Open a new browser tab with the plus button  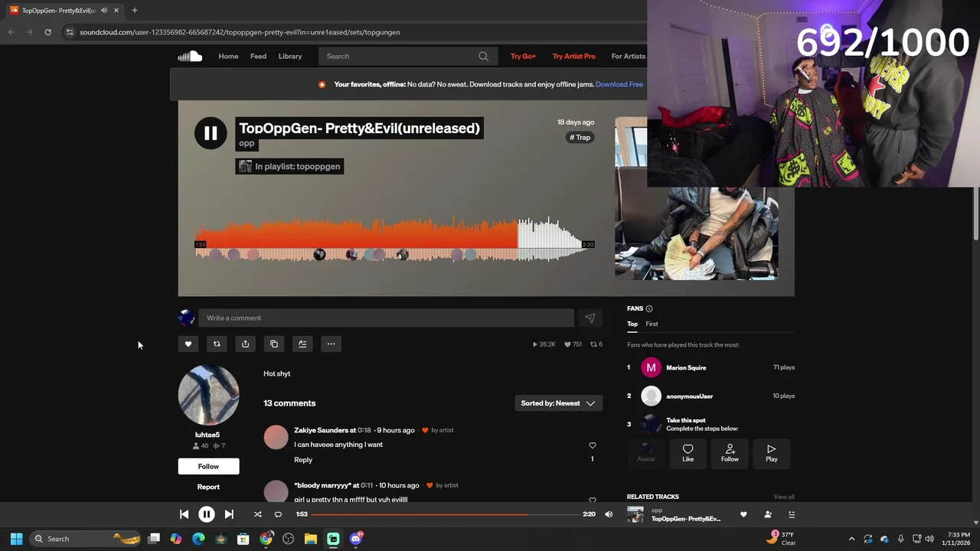(x=134, y=10)
